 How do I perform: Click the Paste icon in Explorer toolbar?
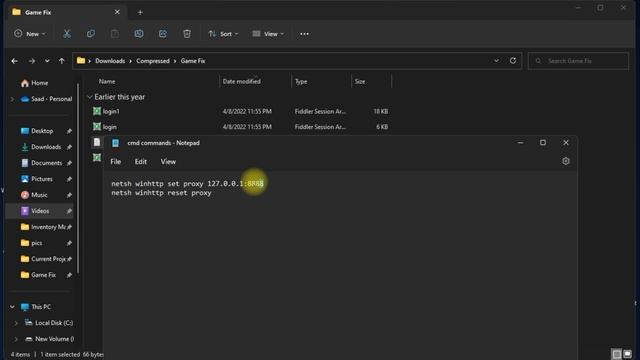(x=115, y=34)
